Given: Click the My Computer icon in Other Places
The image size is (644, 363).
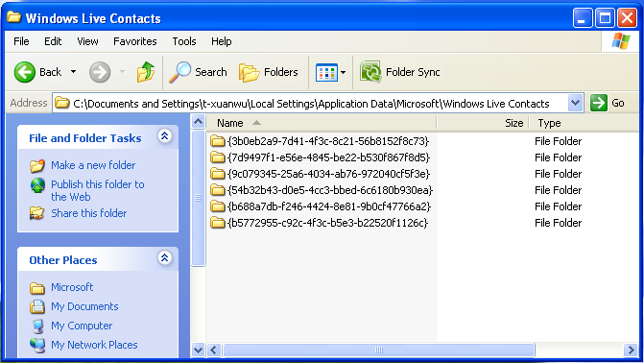Looking at the screenshot, I should [37, 326].
